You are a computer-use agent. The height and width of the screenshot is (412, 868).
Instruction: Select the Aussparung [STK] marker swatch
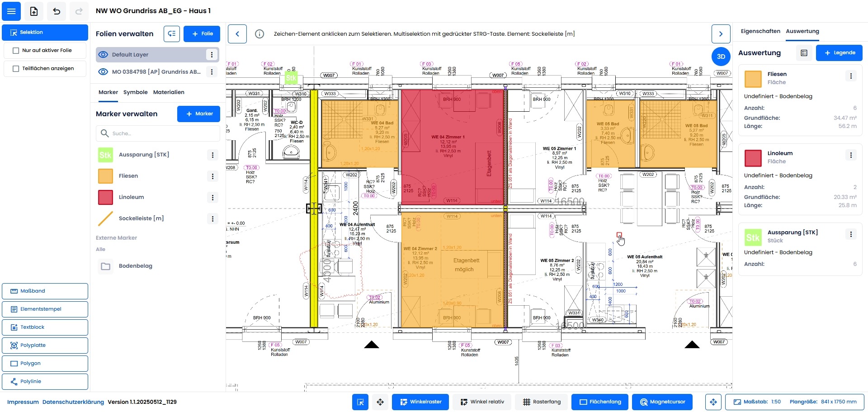[105, 155]
